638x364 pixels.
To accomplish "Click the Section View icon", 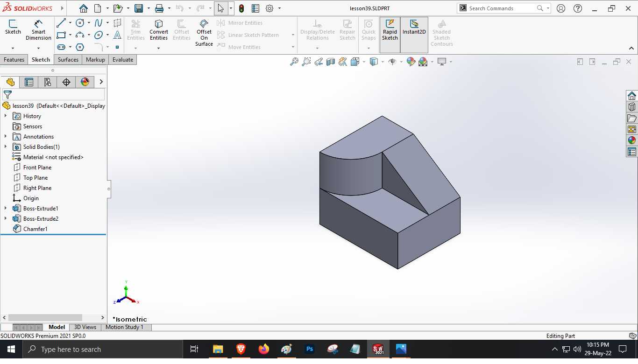I will 331,62.
